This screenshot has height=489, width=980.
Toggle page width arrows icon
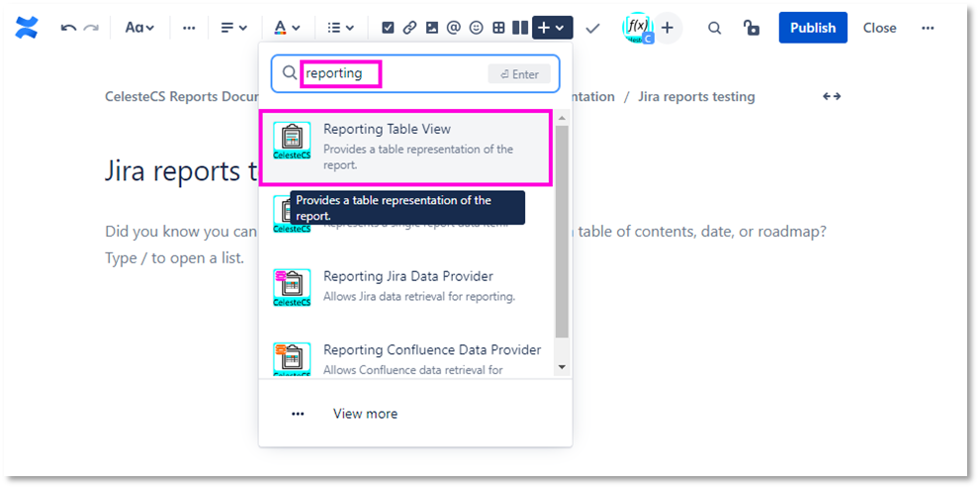coord(832,96)
